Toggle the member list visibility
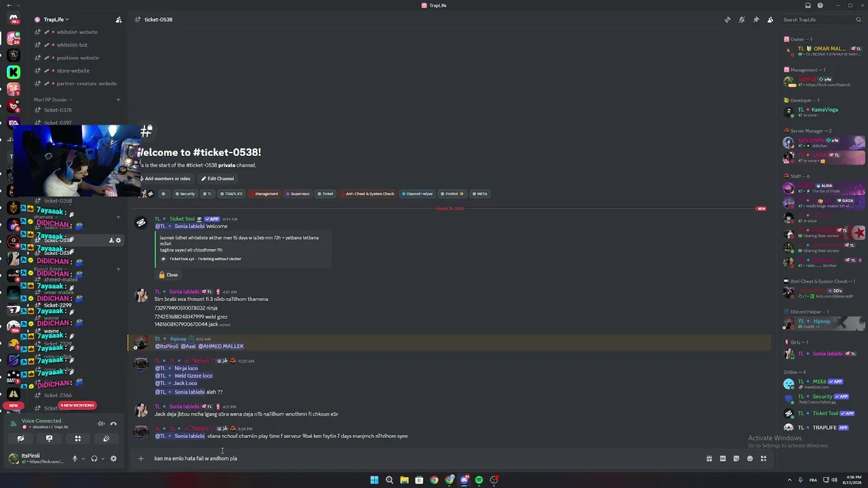Image resolution: width=868 pixels, height=488 pixels. (x=770, y=20)
